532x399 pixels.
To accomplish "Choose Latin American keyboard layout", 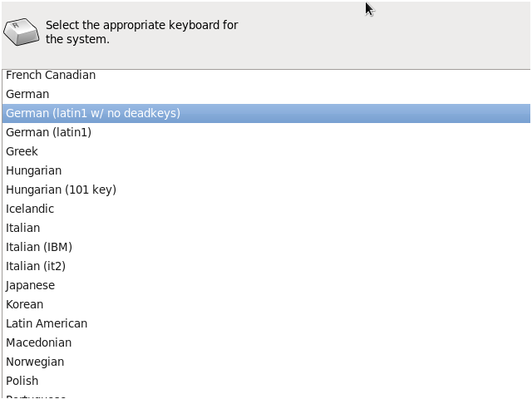I will click(x=47, y=323).
